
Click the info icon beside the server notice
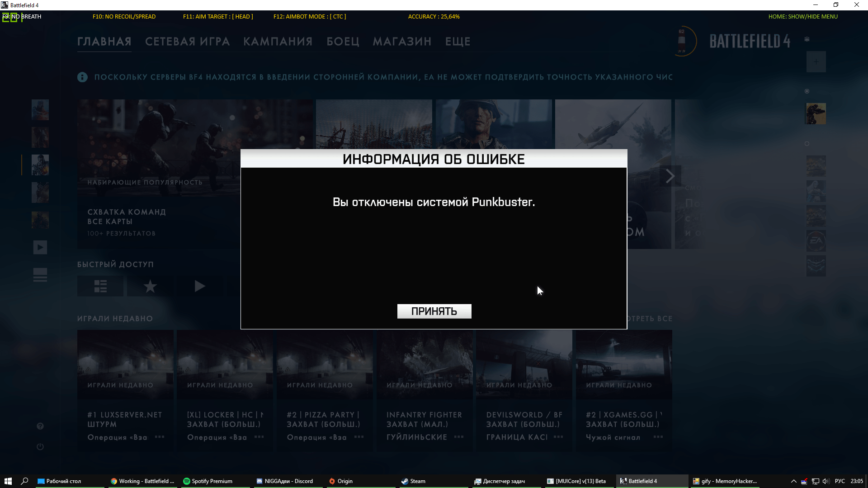pyautogui.click(x=82, y=77)
